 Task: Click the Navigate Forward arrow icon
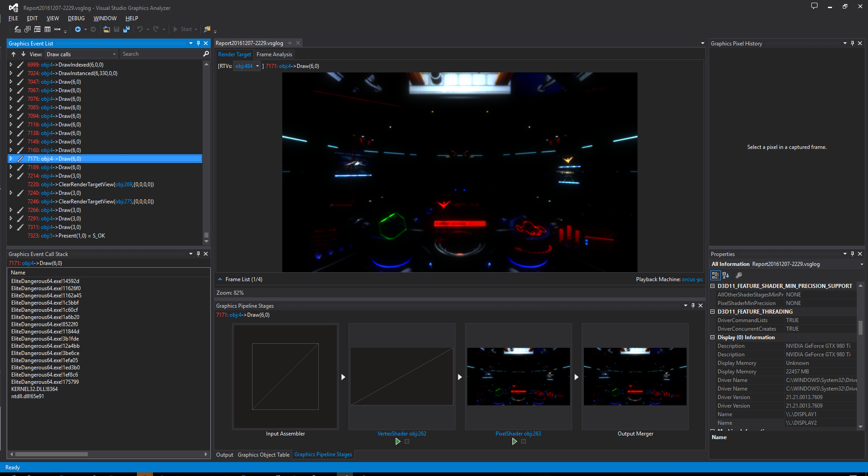93,29
